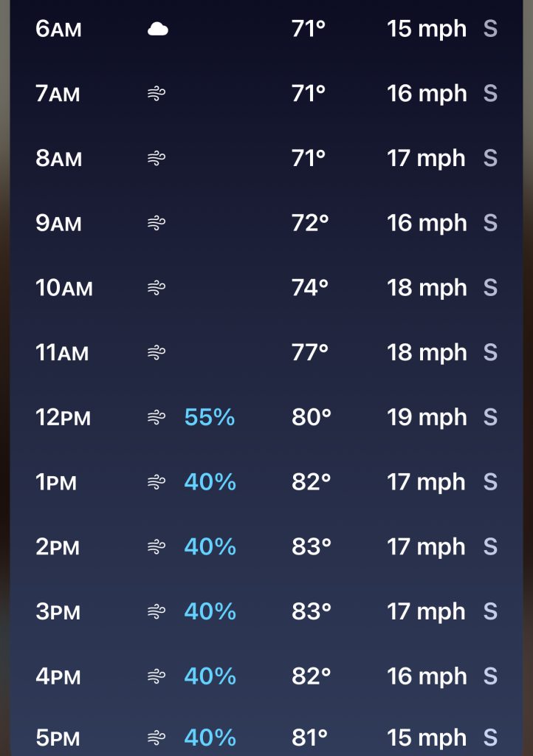Image resolution: width=533 pixels, height=756 pixels.
Task: Click the 40% precipitation at 2PM
Action: coord(210,547)
